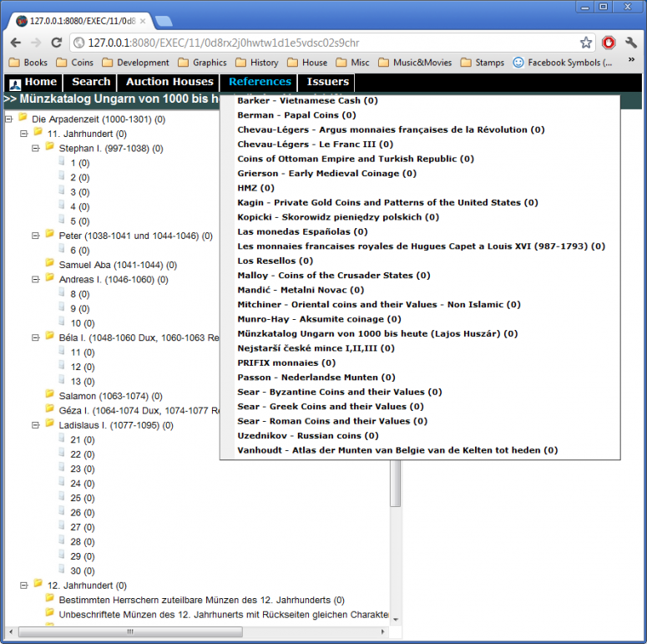Reload the page with the refresh icon

(57, 43)
